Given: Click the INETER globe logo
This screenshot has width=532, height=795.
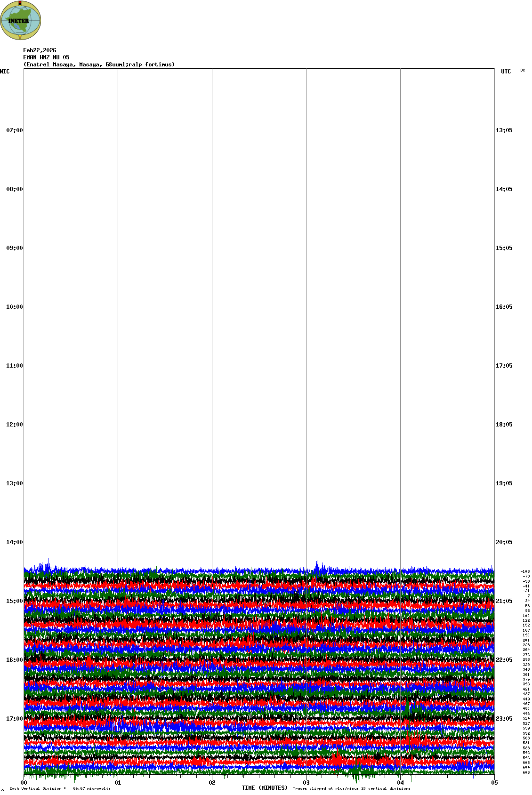Looking at the screenshot, I should (x=21, y=20).
